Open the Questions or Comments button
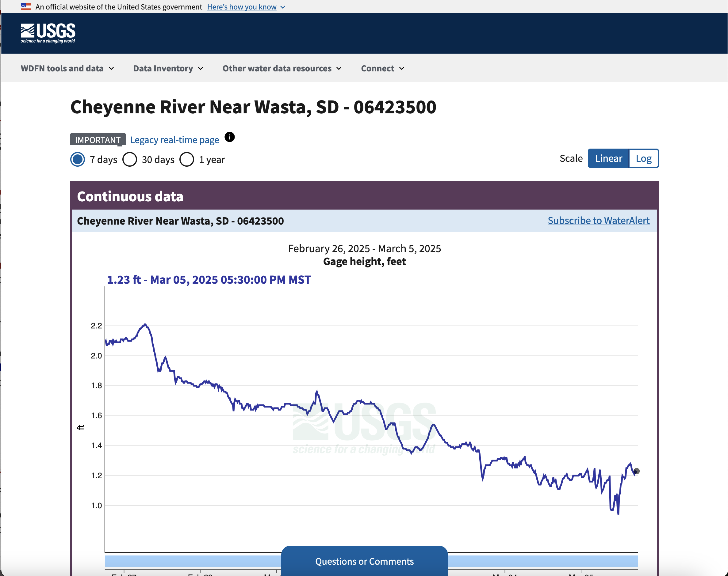Screen dimensions: 728x576 pos(365,561)
